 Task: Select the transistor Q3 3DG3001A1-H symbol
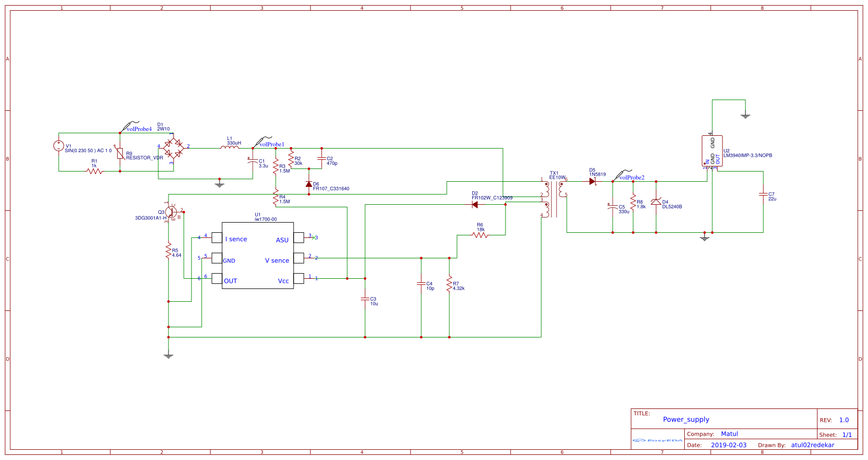pyautogui.click(x=171, y=211)
